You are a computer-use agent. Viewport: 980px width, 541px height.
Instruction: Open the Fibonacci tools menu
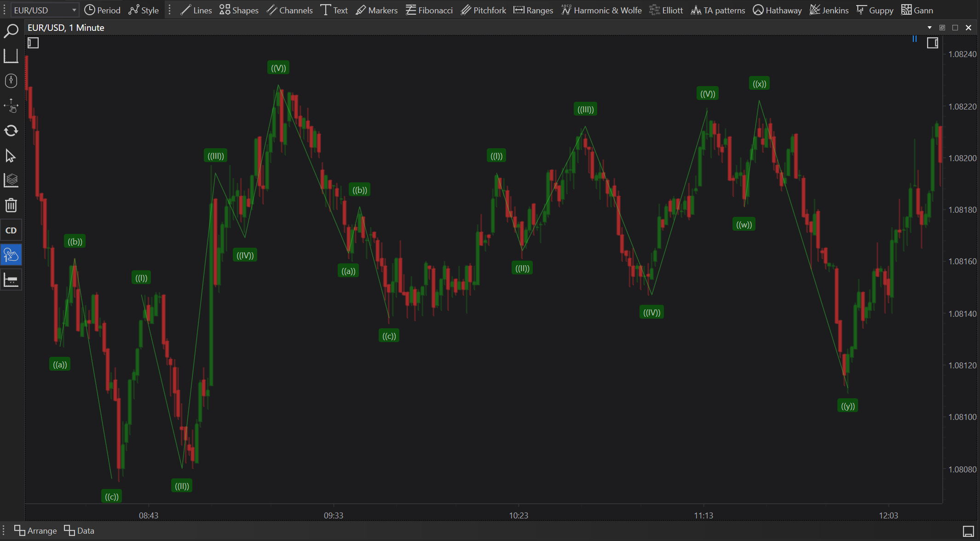click(x=429, y=10)
